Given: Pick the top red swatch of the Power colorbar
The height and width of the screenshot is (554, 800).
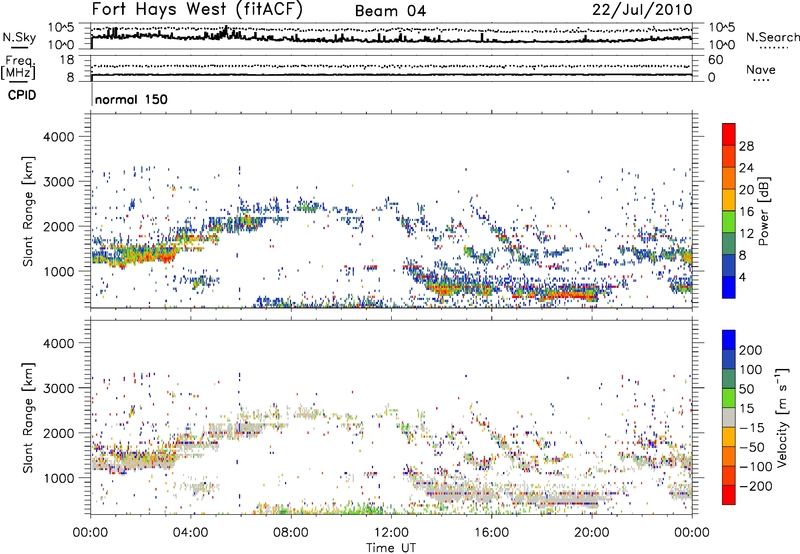Looking at the screenshot, I should pos(729,135).
